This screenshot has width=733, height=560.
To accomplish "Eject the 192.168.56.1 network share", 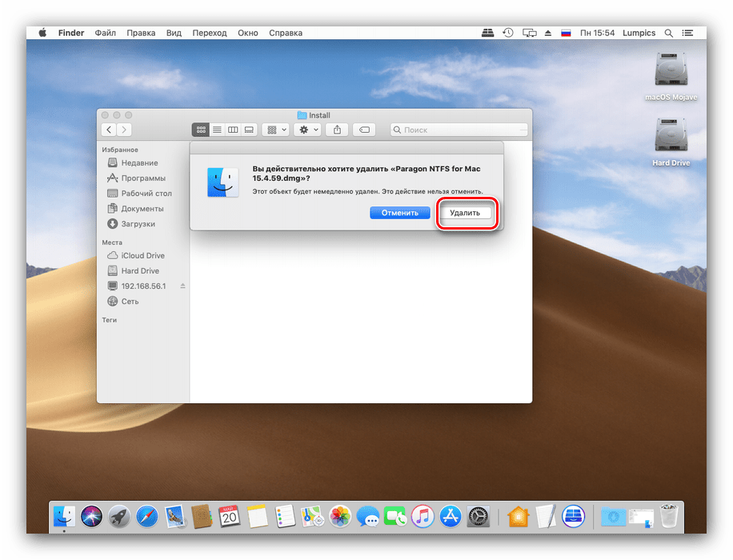I will point(182,286).
